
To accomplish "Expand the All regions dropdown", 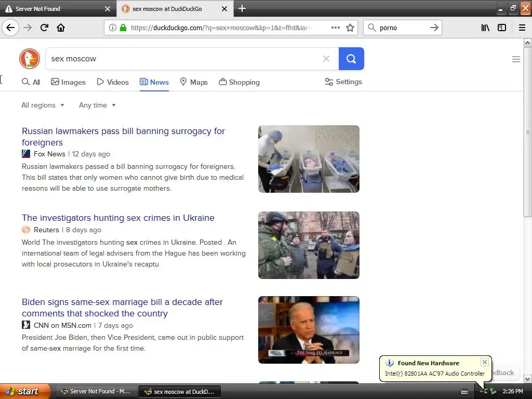I will (x=43, y=105).
